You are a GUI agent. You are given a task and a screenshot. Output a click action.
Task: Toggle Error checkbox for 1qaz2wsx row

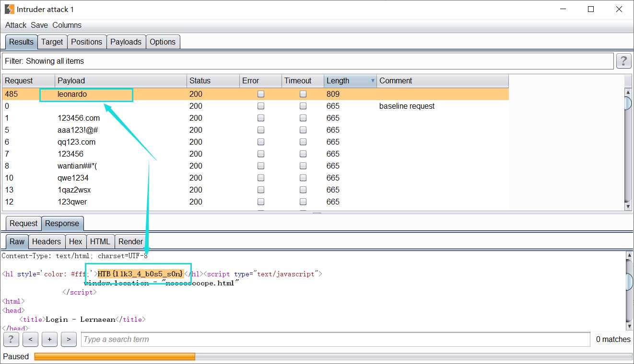(261, 190)
